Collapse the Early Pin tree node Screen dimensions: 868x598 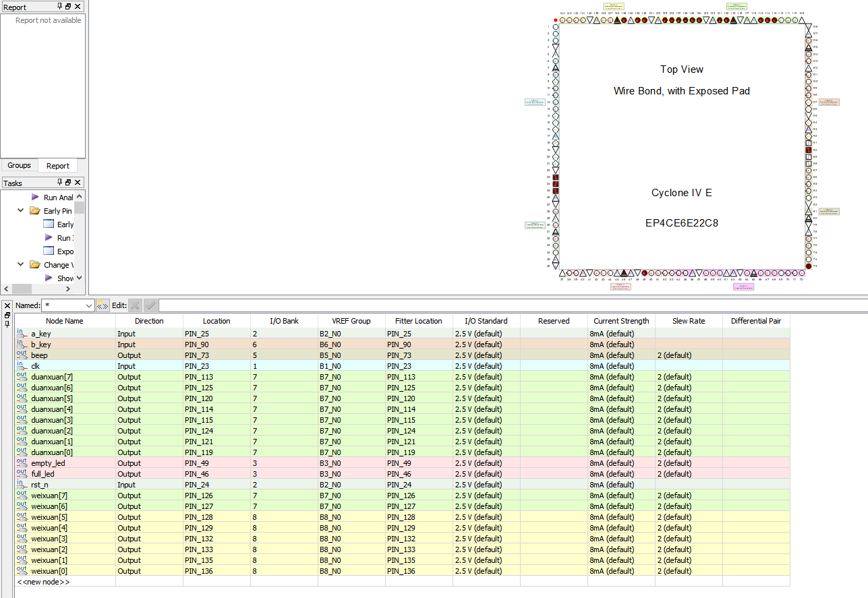point(21,210)
